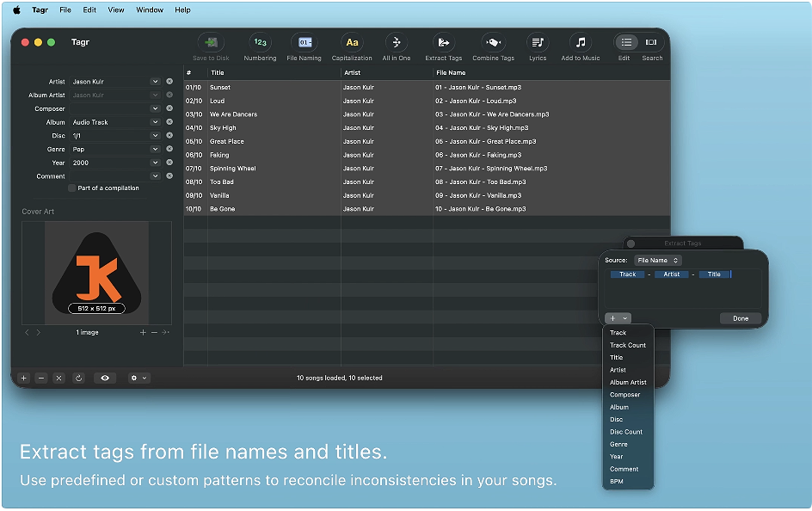Open the Source File Name dropdown
This screenshot has width=812, height=511.
pos(658,261)
